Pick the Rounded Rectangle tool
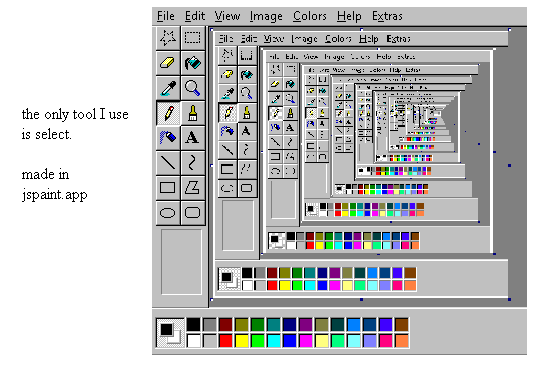 193,213
